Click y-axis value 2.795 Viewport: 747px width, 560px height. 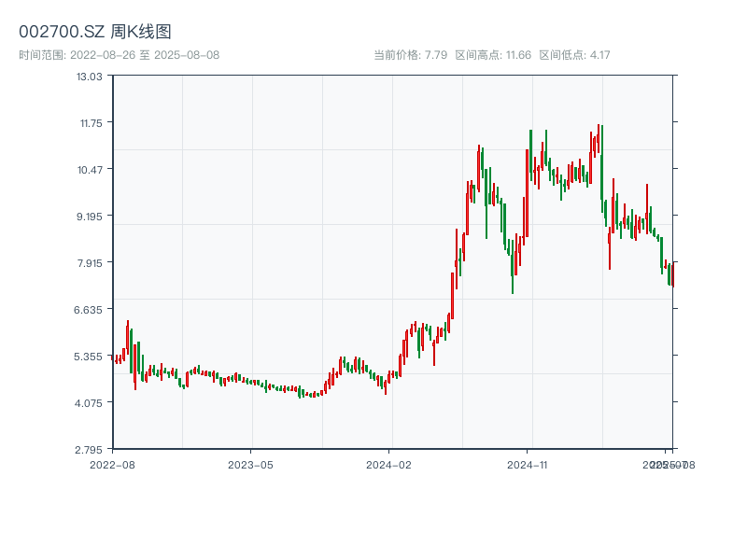pyautogui.click(x=89, y=450)
